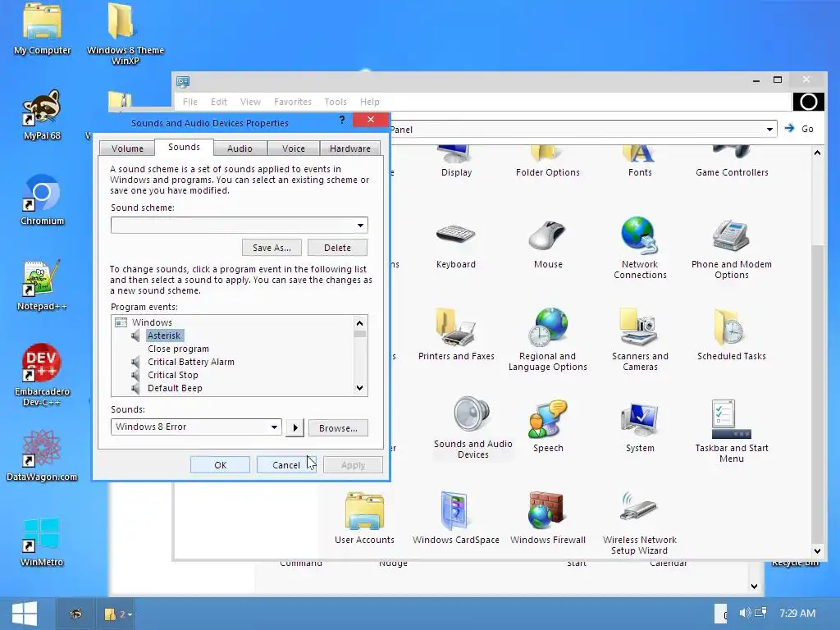Open the System control panel icon
This screenshot has width=840, height=630.
tap(640, 427)
